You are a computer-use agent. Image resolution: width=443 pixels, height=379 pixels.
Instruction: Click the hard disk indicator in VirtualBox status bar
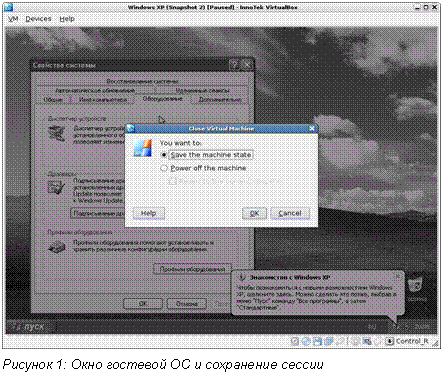(x=295, y=341)
